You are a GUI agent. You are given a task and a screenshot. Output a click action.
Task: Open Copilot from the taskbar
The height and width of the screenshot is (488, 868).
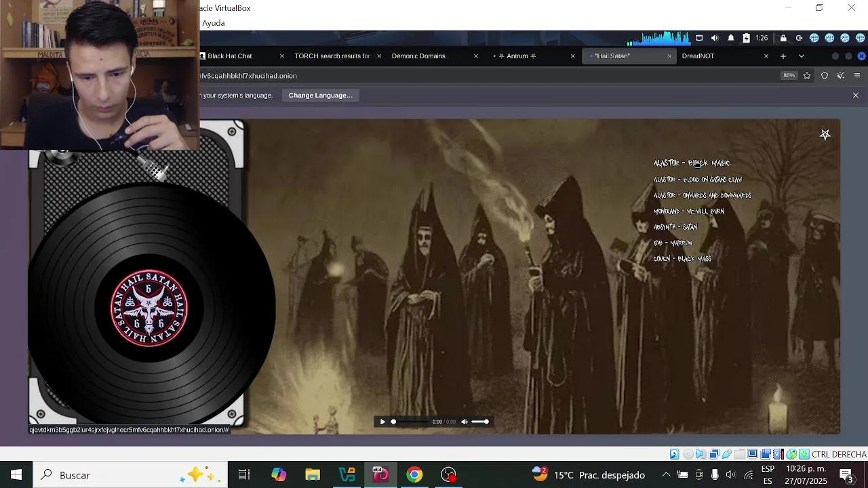pyautogui.click(x=279, y=475)
